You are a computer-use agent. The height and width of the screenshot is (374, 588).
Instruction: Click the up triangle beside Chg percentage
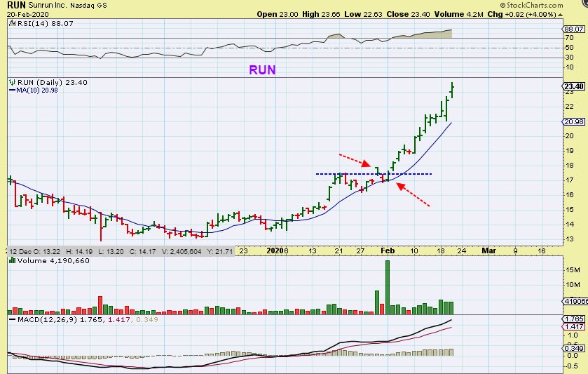(x=560, y=15)
